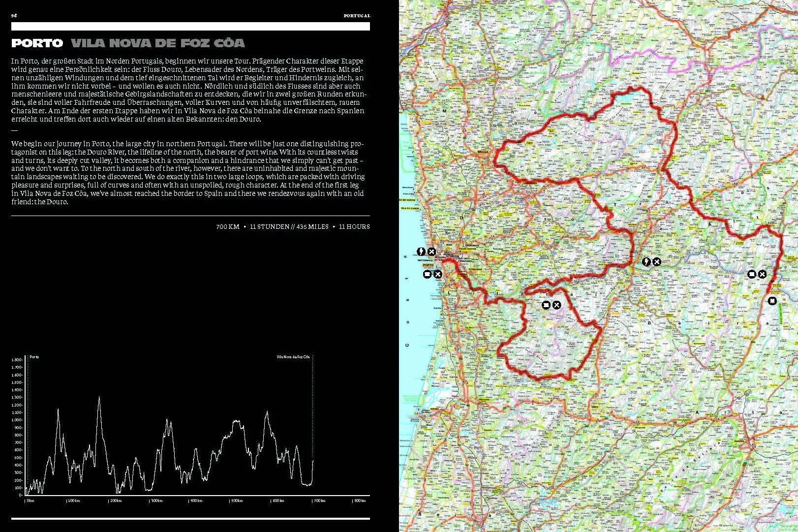Click the 800 km axis label

click(360, 501)
